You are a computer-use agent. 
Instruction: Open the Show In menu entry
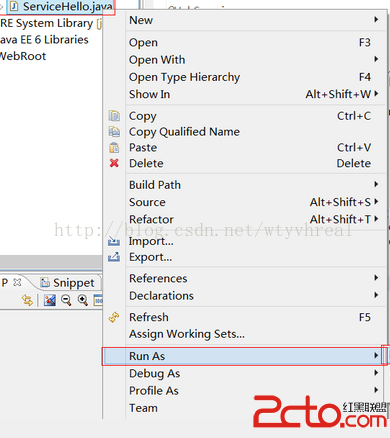coord(244,94)
